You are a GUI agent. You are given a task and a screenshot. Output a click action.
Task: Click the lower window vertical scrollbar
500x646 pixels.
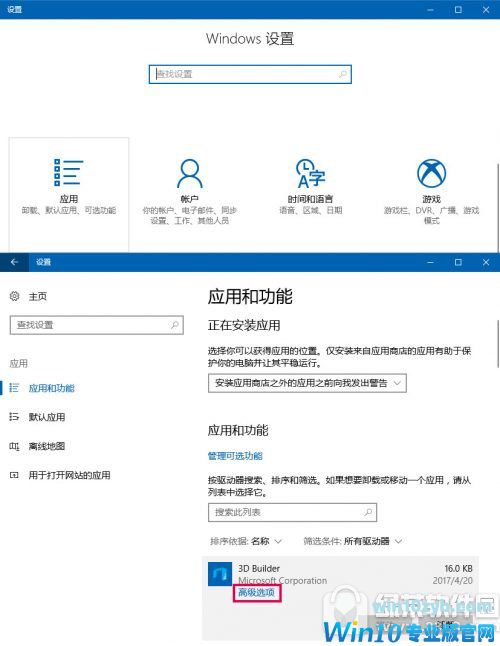click(x=498, y=343)
